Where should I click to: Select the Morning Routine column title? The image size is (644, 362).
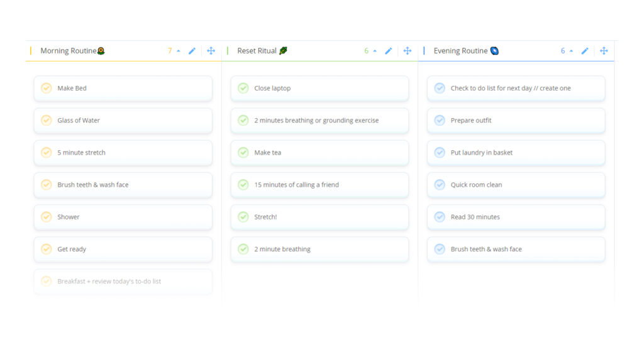pyautogui.click(x=69, y=51)
